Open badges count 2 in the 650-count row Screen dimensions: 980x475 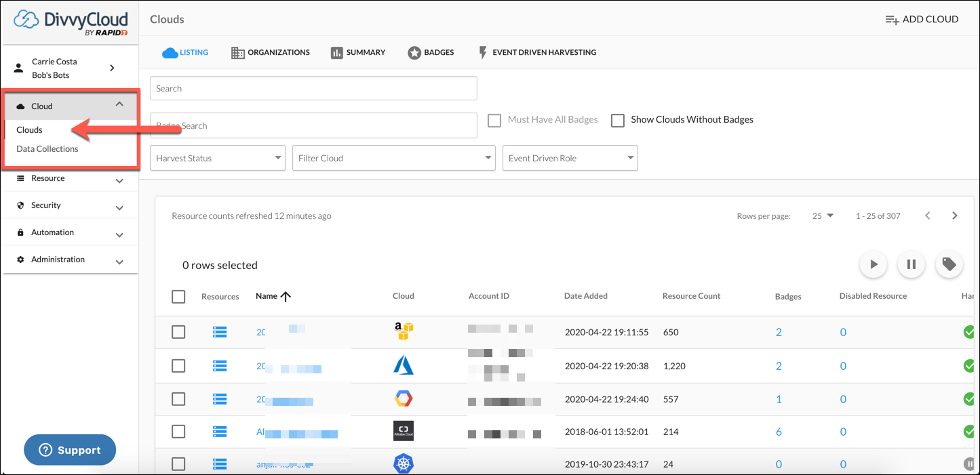coord(779,332)
